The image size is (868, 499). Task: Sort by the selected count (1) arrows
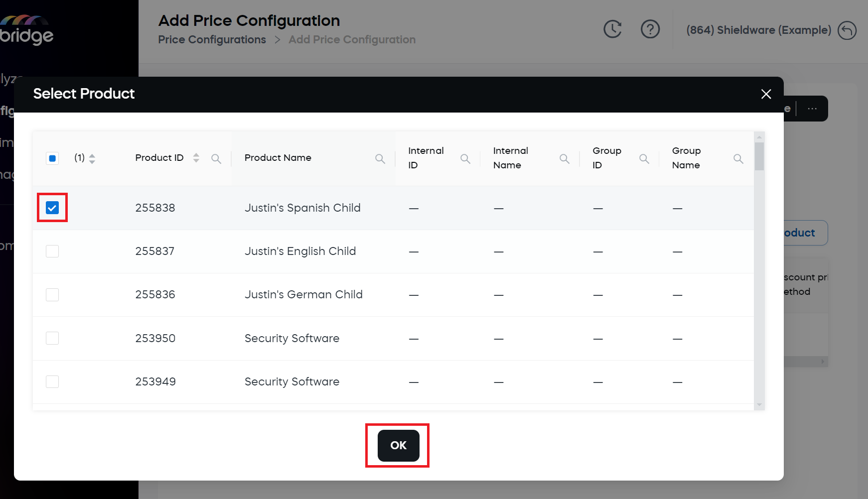(x=92, y=158)
